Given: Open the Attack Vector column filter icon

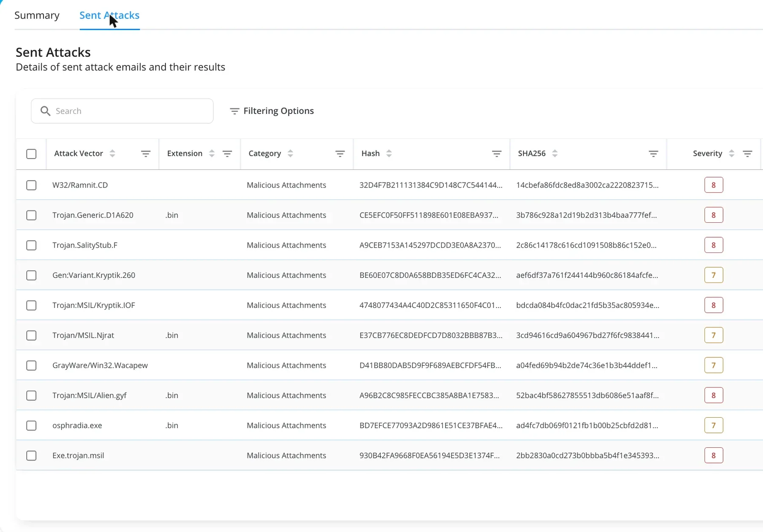Looking at the screenshot, I should pos(145,154).
